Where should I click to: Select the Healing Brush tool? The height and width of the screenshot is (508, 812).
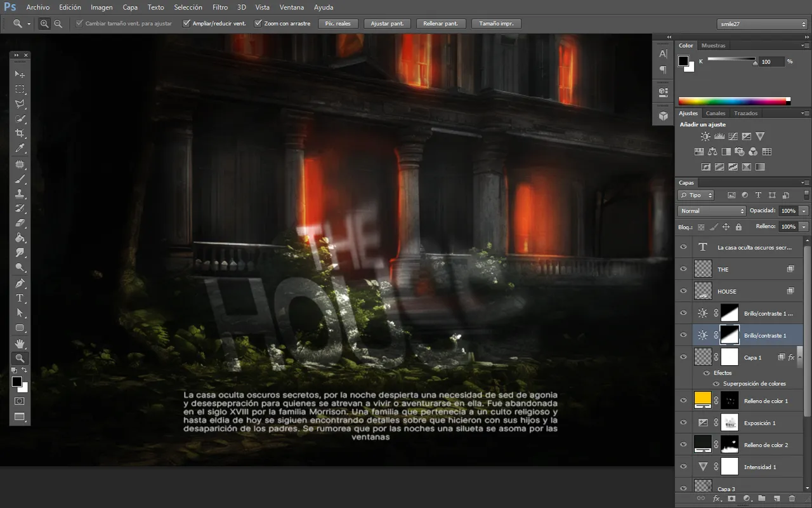pyautogui.click(x=20, y=165)
